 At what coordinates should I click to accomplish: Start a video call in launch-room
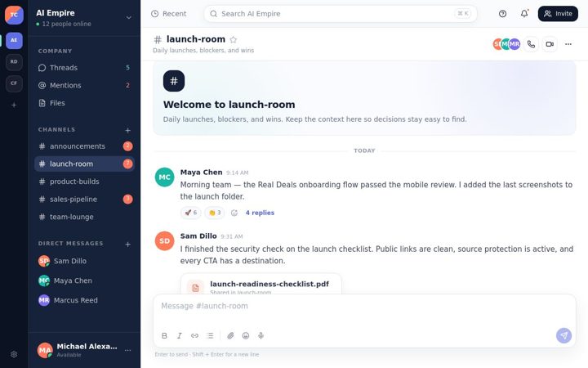pos(550,44)
